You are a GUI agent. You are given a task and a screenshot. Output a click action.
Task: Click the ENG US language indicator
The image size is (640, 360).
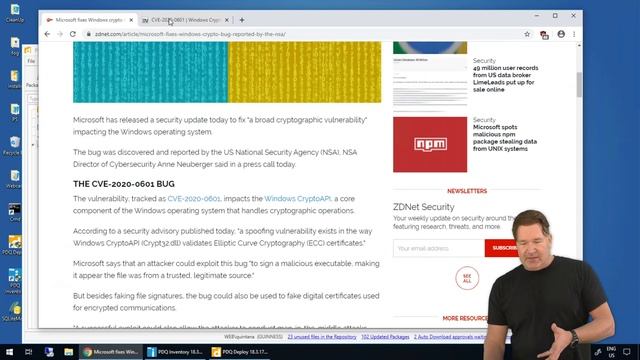point(611,352)
